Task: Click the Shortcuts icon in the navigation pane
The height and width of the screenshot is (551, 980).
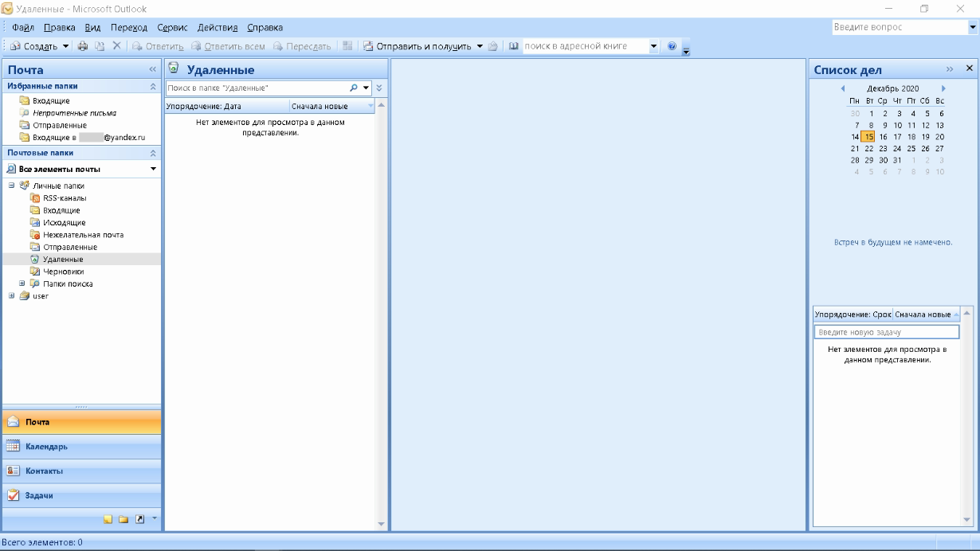Action: coord(139,519)
